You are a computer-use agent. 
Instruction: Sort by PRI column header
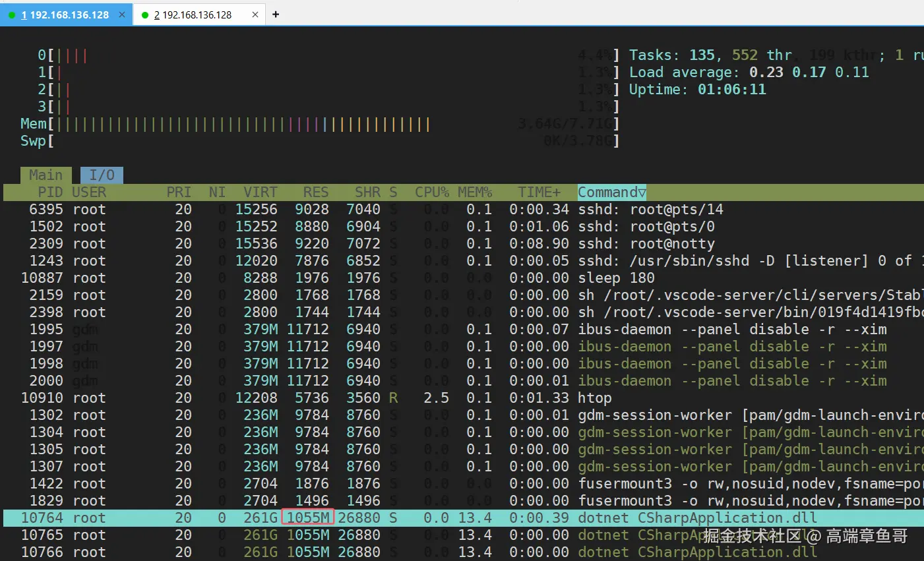179,192
